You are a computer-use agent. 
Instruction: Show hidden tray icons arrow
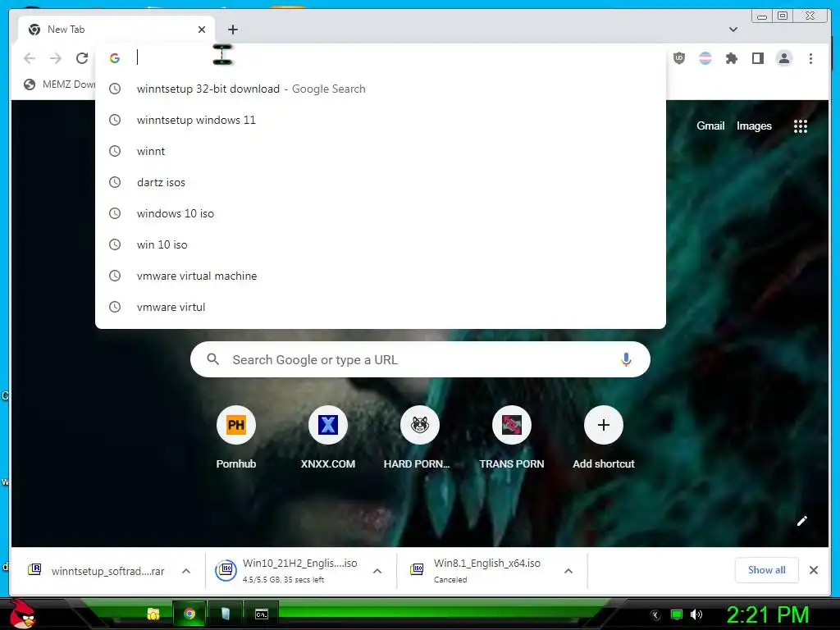[x=655, y=615]
